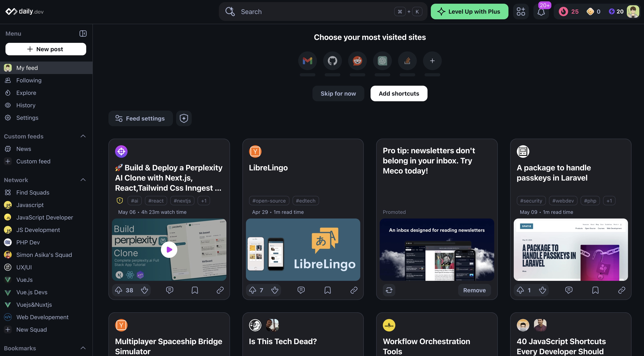The height and width of the screenshot is (356, 644).
Task: Collapse the Network section
Action: coord(83,180)
